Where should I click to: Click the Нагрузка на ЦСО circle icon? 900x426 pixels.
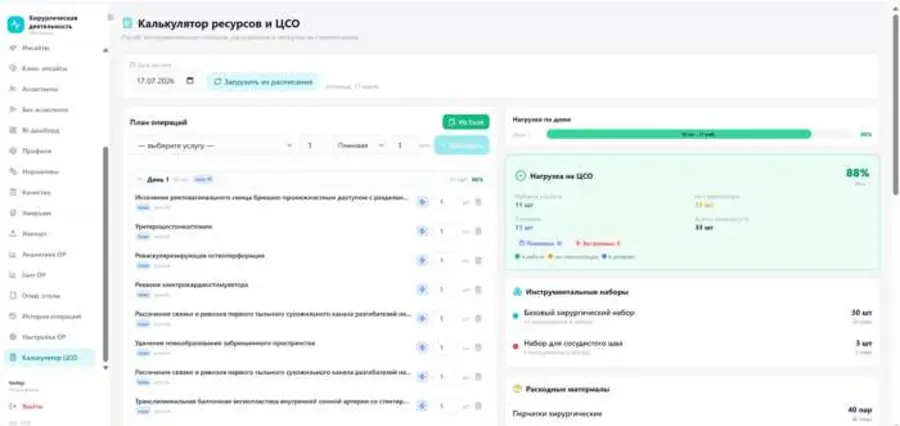click(521, 176)
